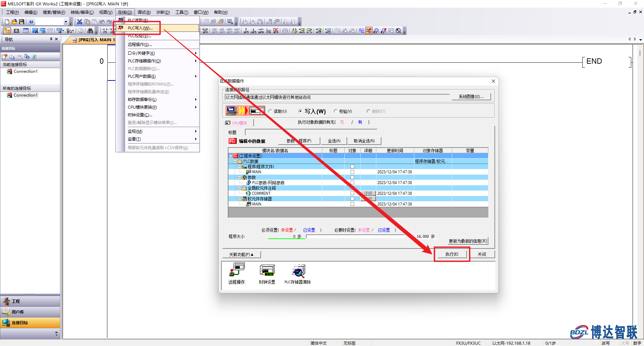Screen dimensions: 644x346
Task: Check the PLC参数/网络参数 row checkbox
Action: tap(352, 183)
